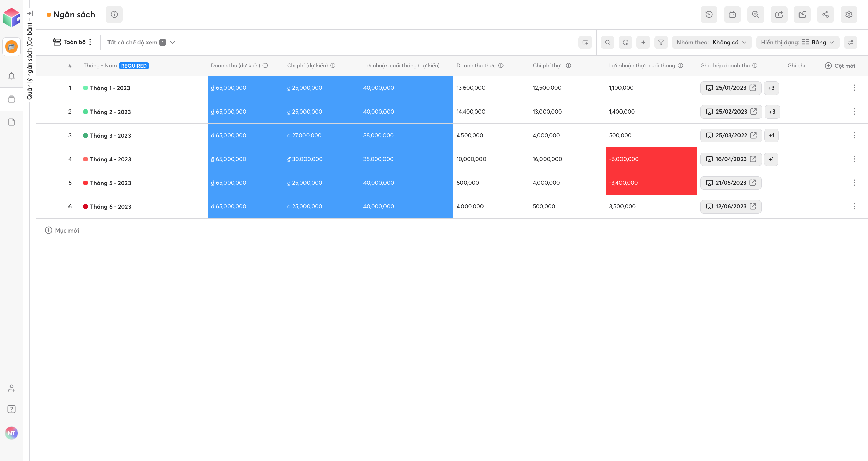Click the Tháng 1 - 2023 green color tag
This screenshot has width=868, height=461.
coord(86,88)
